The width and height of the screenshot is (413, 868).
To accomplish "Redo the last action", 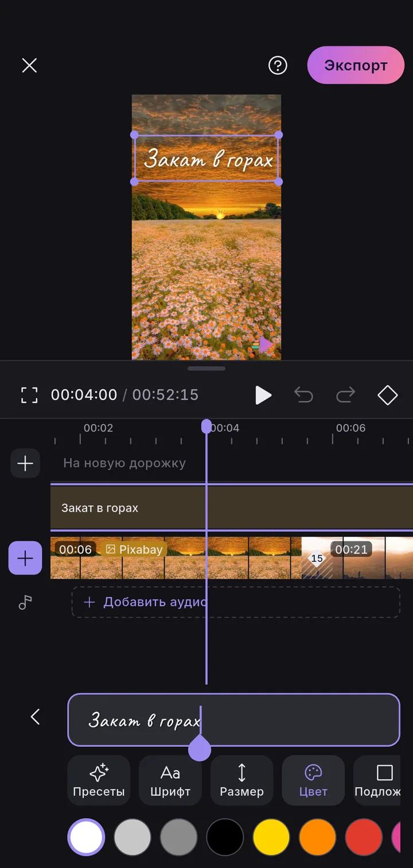I will (x=345, y=395).
